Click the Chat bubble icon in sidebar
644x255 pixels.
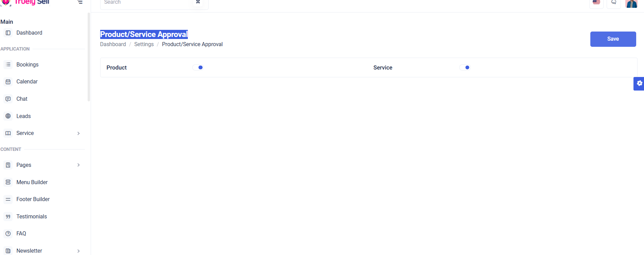8,99
